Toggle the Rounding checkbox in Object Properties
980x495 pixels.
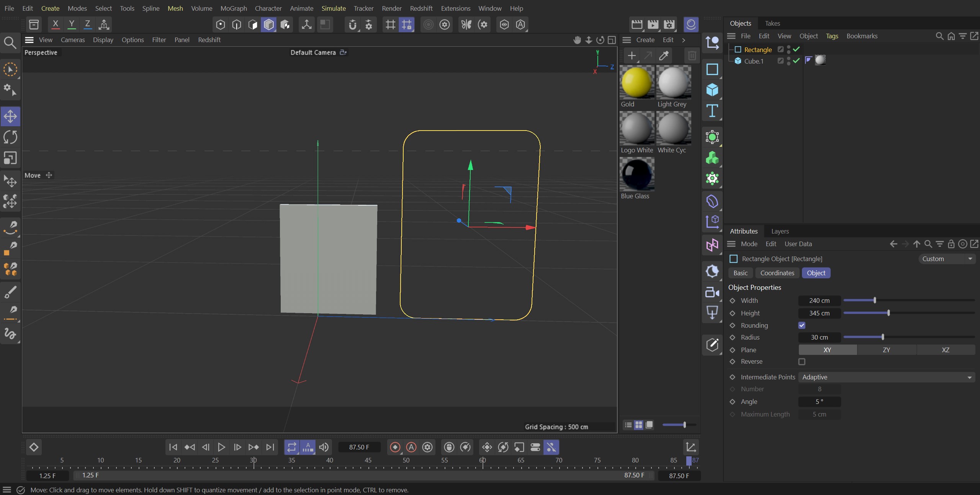802,325
